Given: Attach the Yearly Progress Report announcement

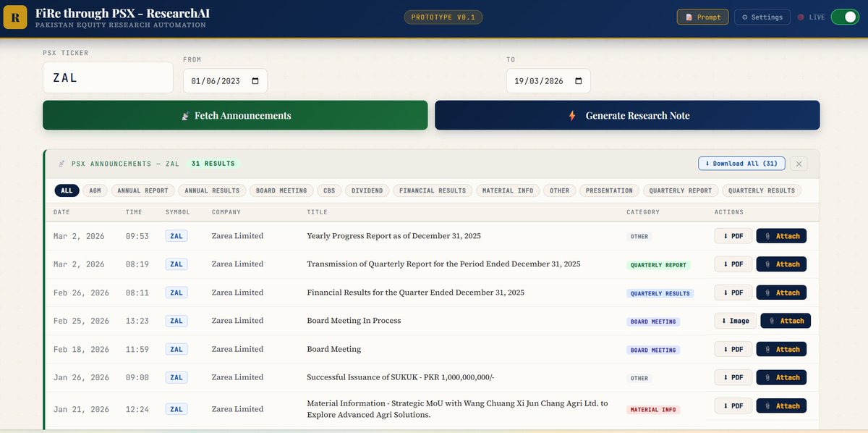Looking at the screenshot, I should [x=781, y=236].
